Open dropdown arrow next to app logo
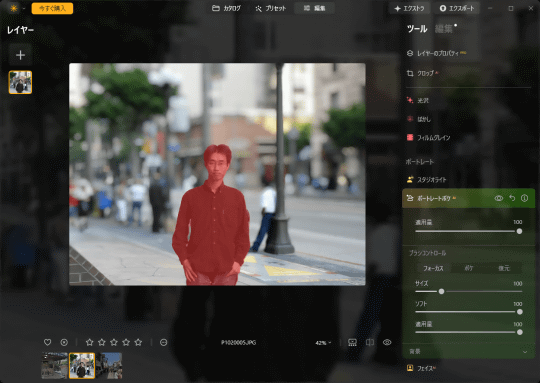This screenshot has height=383, width=540. (x=24, y=8)
